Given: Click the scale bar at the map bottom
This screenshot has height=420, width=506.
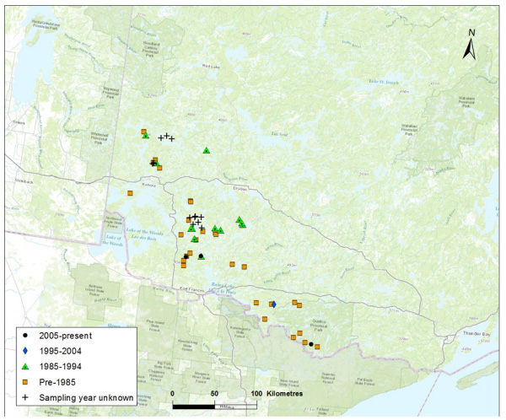Looking at the screenshot, I should pos(215,407).
